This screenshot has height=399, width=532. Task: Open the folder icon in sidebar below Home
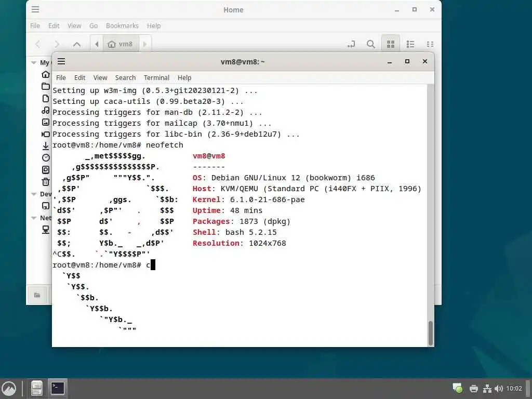(46, 86)
